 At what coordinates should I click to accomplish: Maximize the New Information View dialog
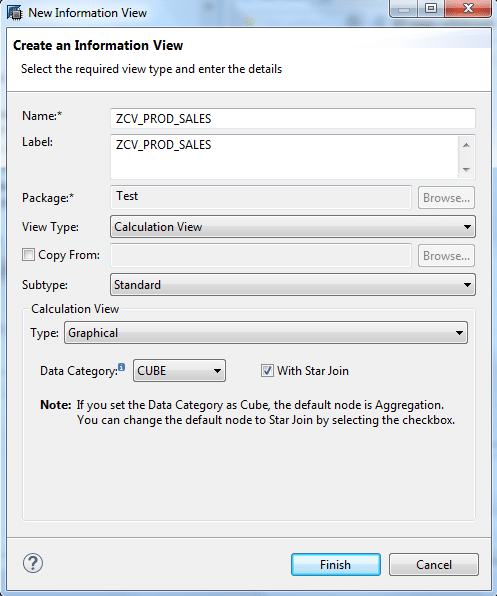click(431, 8)
